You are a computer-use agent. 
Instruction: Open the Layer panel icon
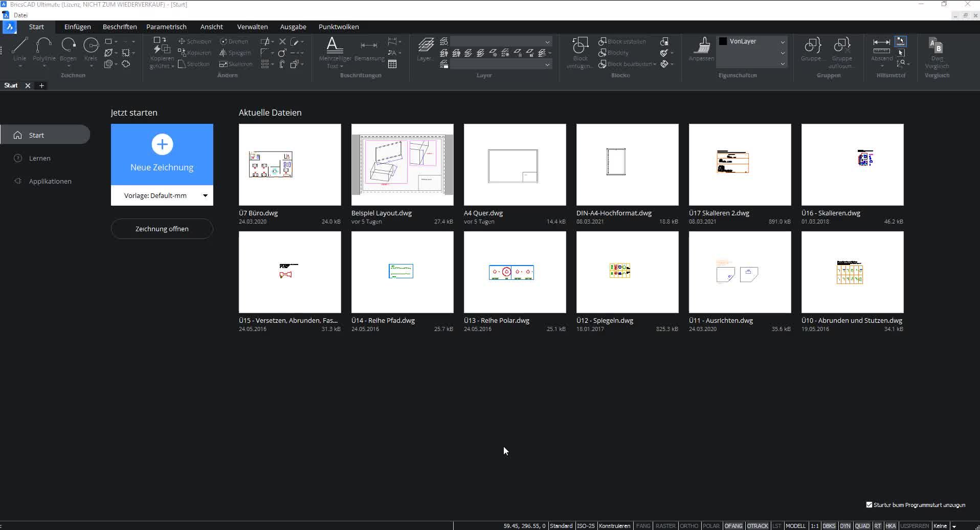[426, 49]
